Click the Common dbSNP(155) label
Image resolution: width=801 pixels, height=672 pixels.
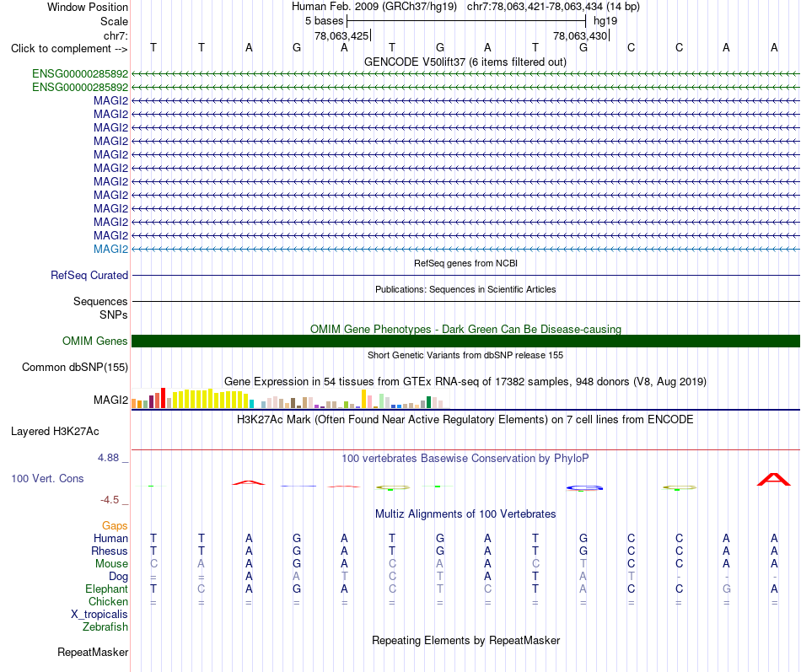75,367
